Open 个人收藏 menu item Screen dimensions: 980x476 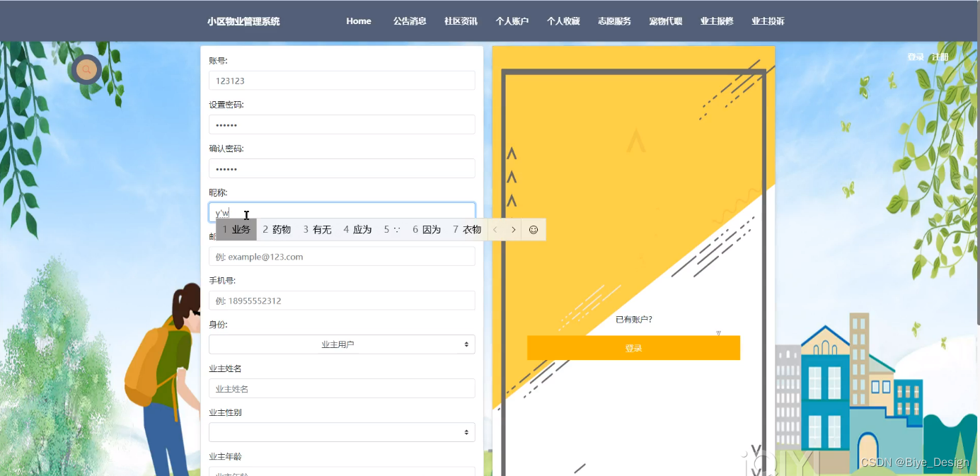point(563,21)
